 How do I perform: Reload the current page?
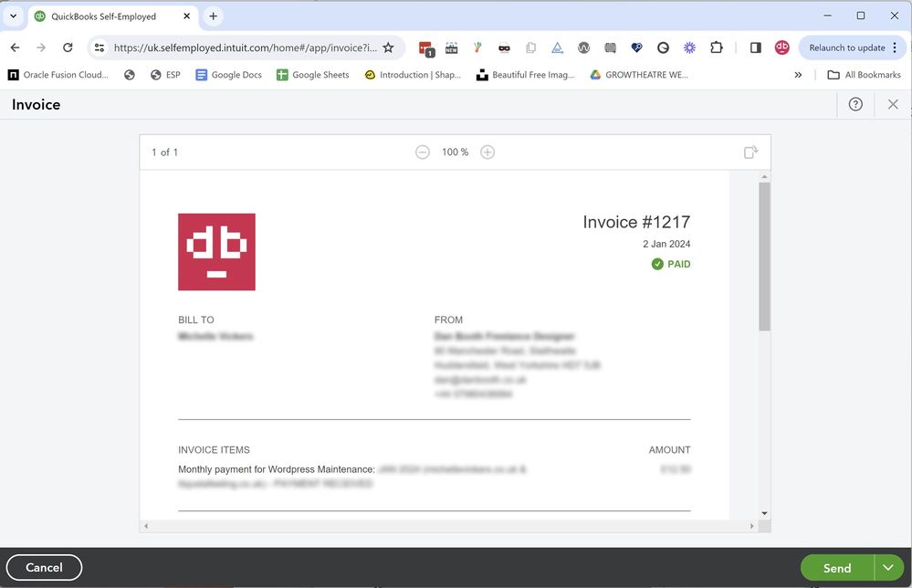pos(67,47)
